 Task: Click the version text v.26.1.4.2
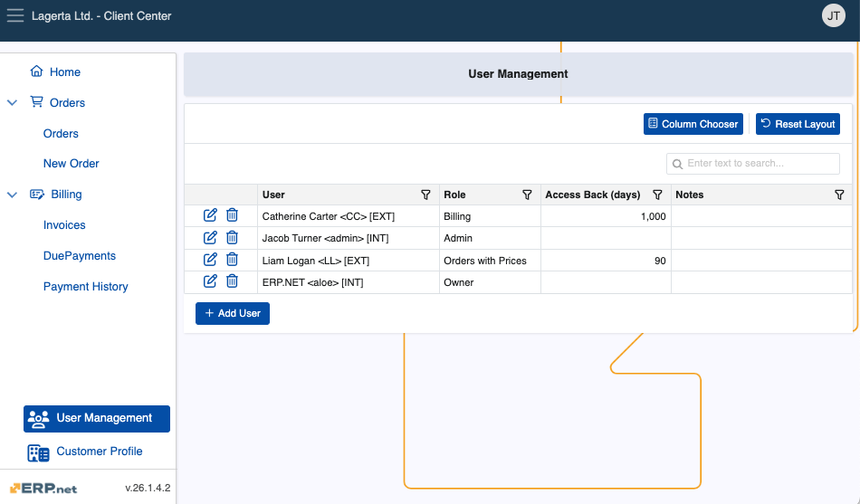148,488
